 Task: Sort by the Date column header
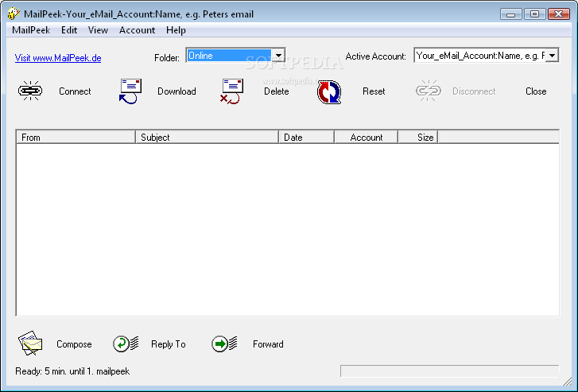coord(306,138)
